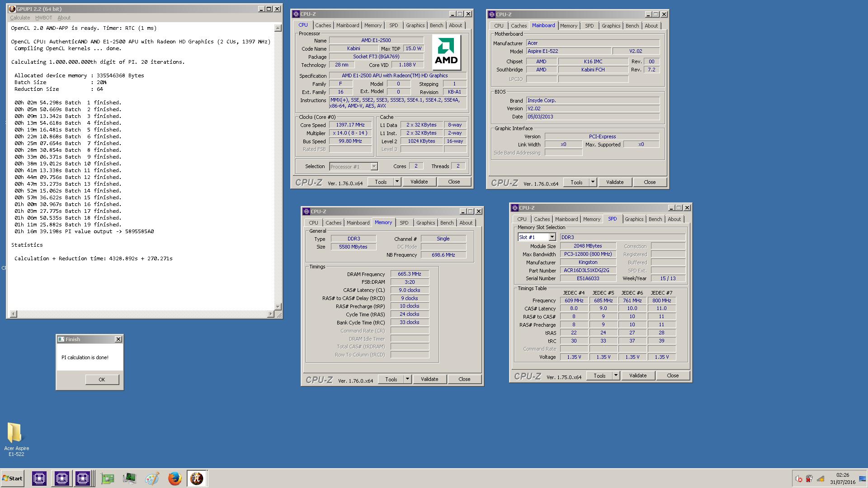The width and height of the screenshot is (868, 488).
Task: Click Tools button in Memory window
Action: point(391,379)
